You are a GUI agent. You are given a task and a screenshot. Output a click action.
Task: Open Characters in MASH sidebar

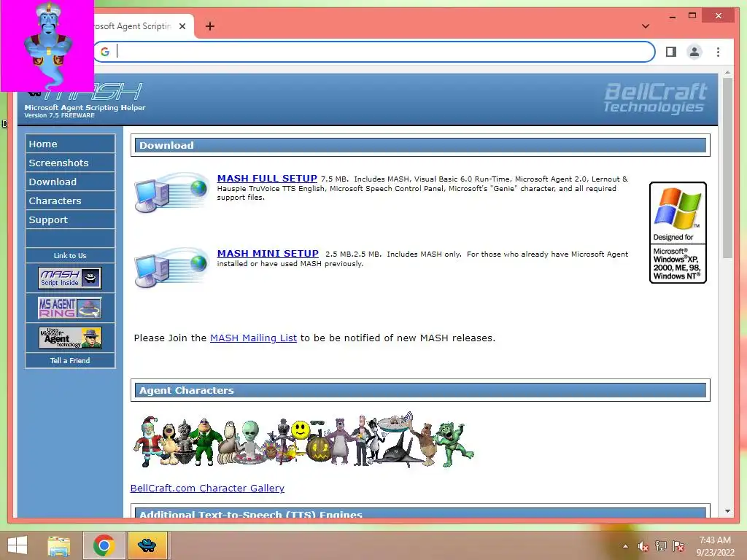pos(70,201)
